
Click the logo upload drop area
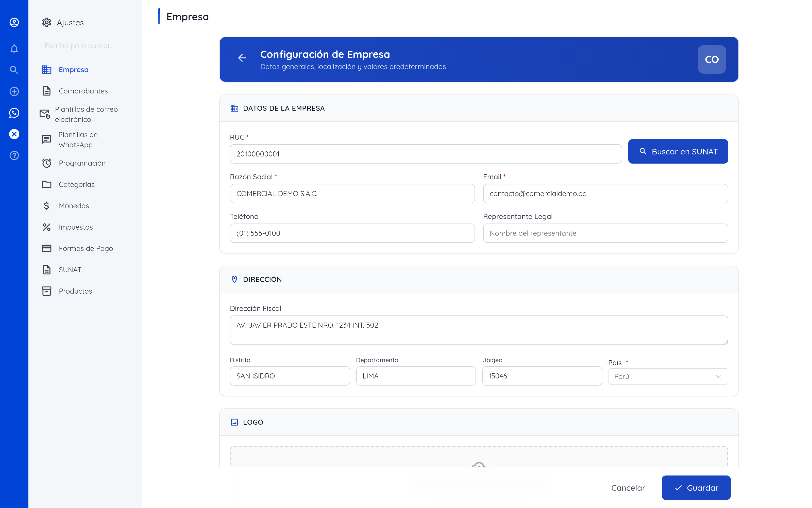[479, 456]
